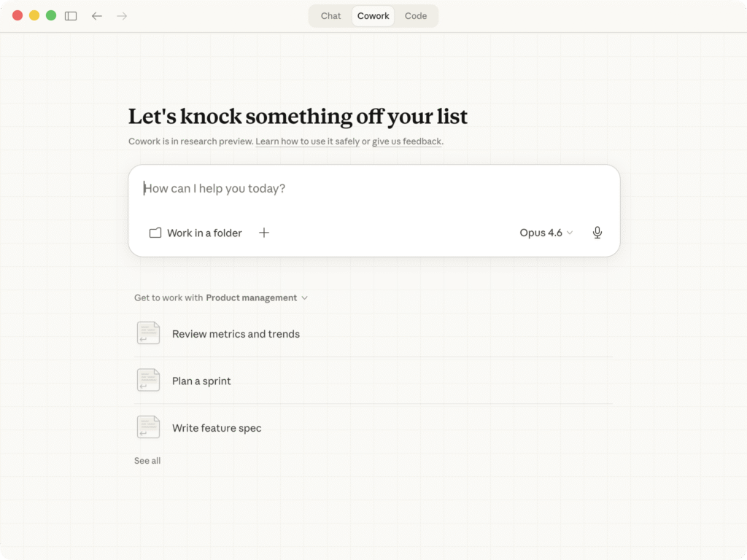Image resolution: width=747 pixels, height=560 pixels.
Task: Click the folder icon in prompt box
Action: click(x=155, y=233)
